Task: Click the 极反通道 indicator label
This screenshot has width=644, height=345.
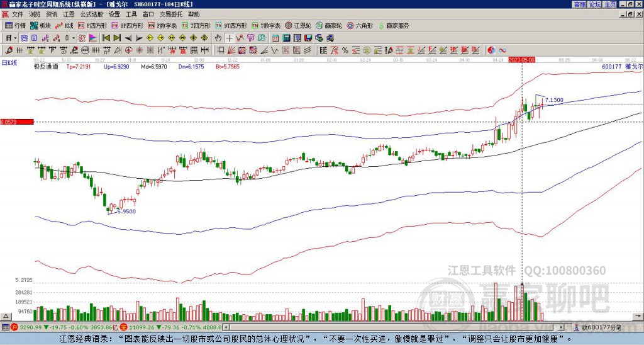Action: 46,67
